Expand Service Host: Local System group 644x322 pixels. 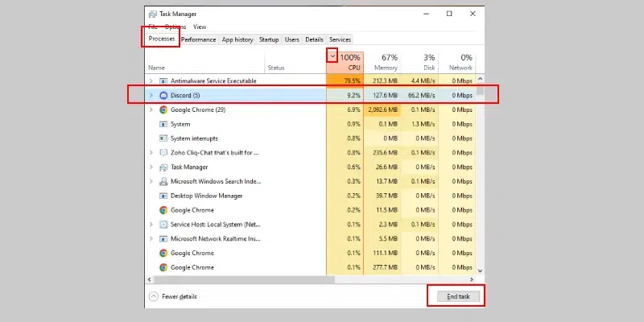151,225
